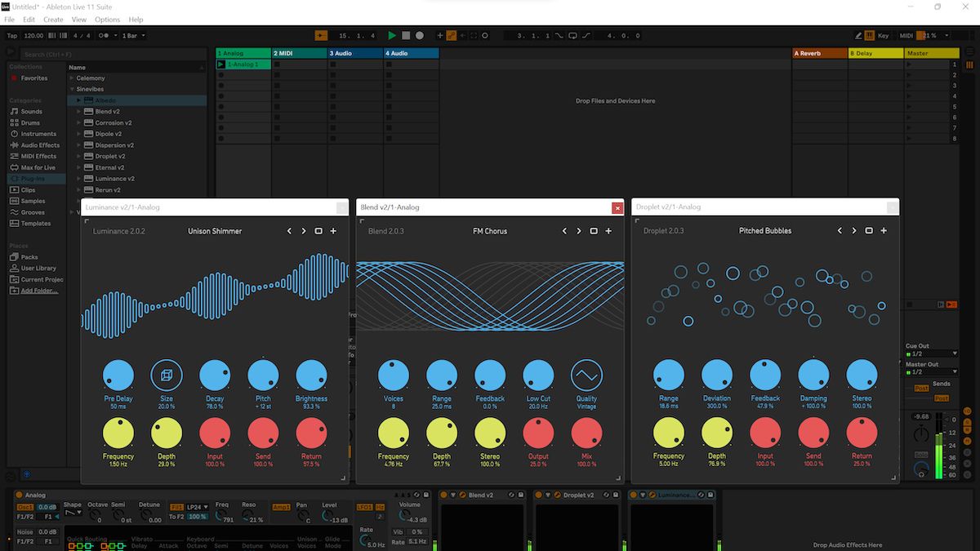Toggle the Metronome in the control bar
The width and height of the screenshot is (980, 551).
coord(104,36)
